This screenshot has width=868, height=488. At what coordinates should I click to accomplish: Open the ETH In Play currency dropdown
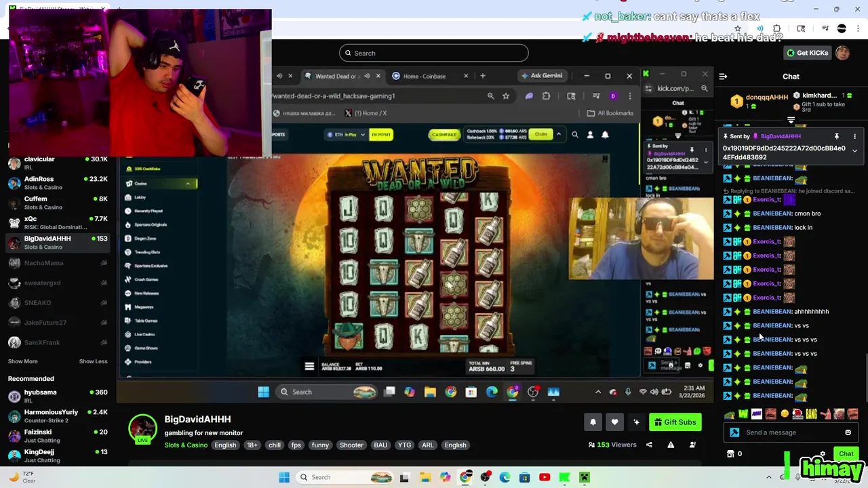pyautogui.click(x=347, y=134)
